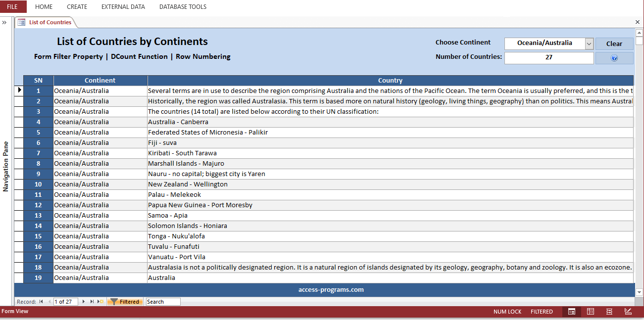Open Layout View via status bar icon
Image resolution: width=644 pixels, height=320 pixels.
tap(609, 312)
